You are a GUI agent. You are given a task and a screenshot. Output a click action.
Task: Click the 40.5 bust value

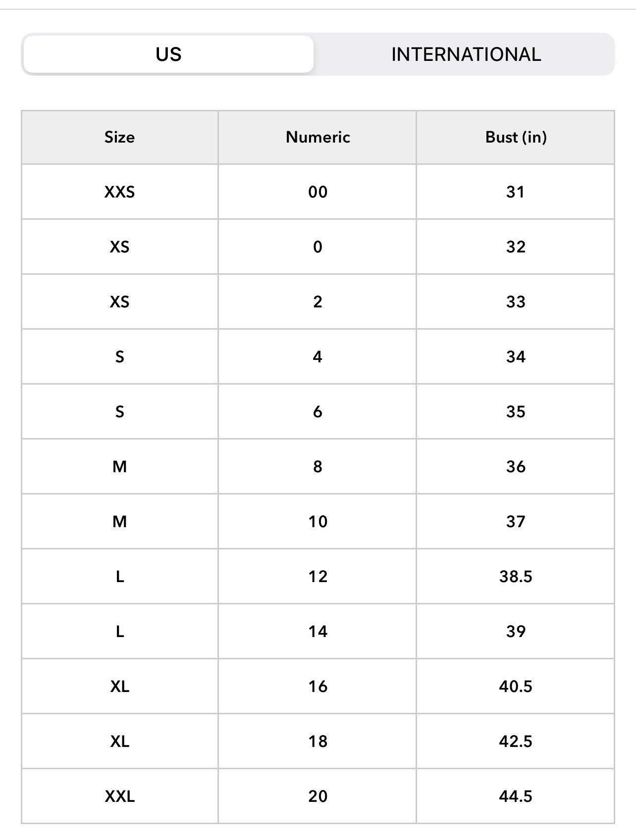(516, 687)
